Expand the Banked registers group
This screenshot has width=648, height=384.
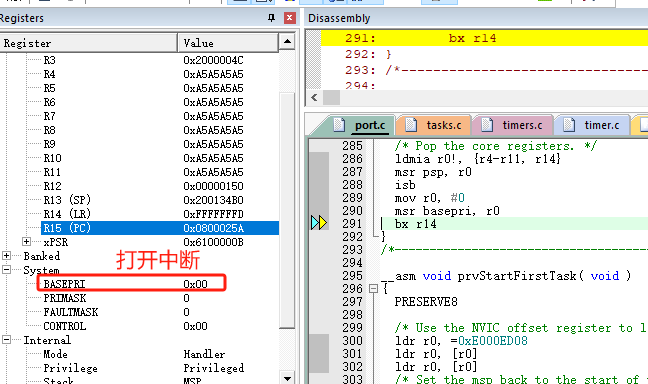[6, 255]
